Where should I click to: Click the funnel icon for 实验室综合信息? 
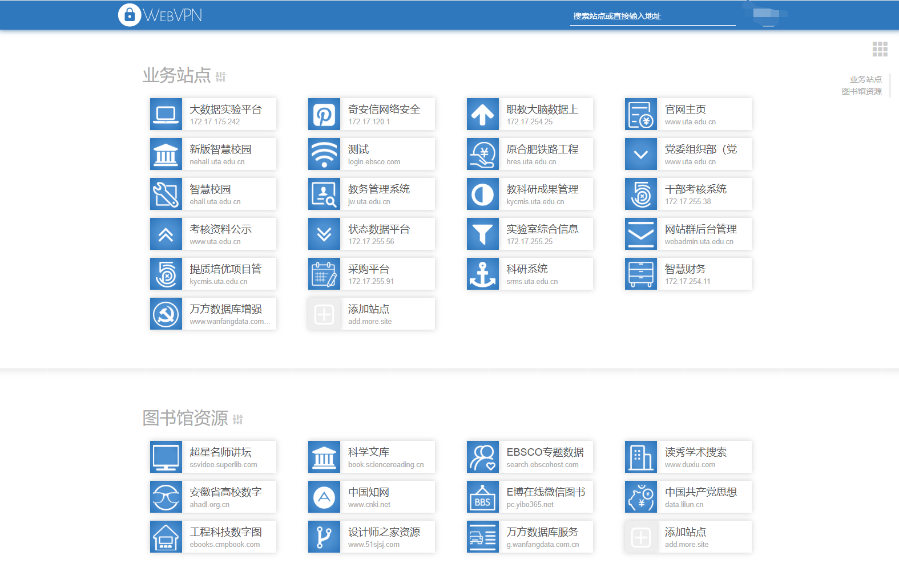(x=482, y=234)
